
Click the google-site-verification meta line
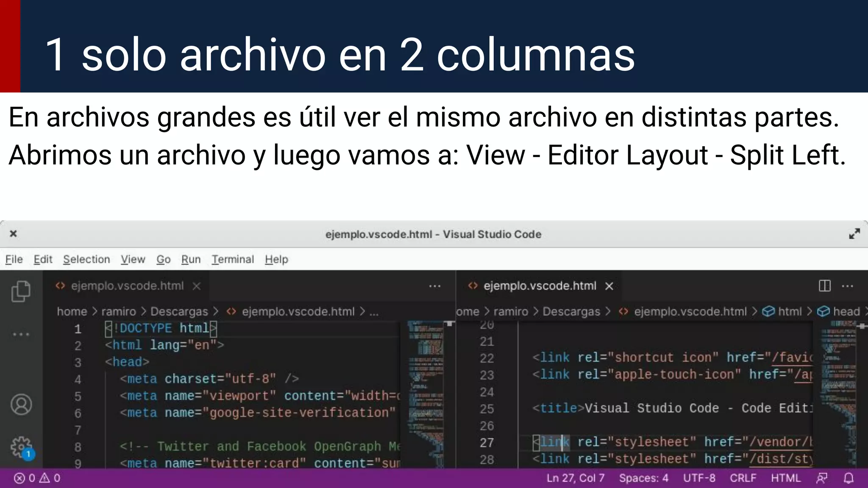[x=258, y=413]
